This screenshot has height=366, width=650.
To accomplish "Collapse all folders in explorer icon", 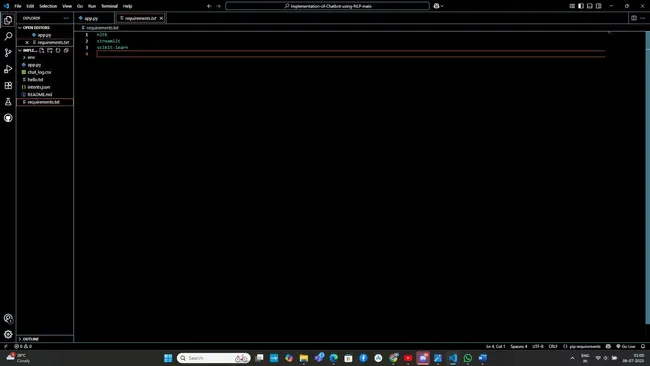I will tap(66, 51).
